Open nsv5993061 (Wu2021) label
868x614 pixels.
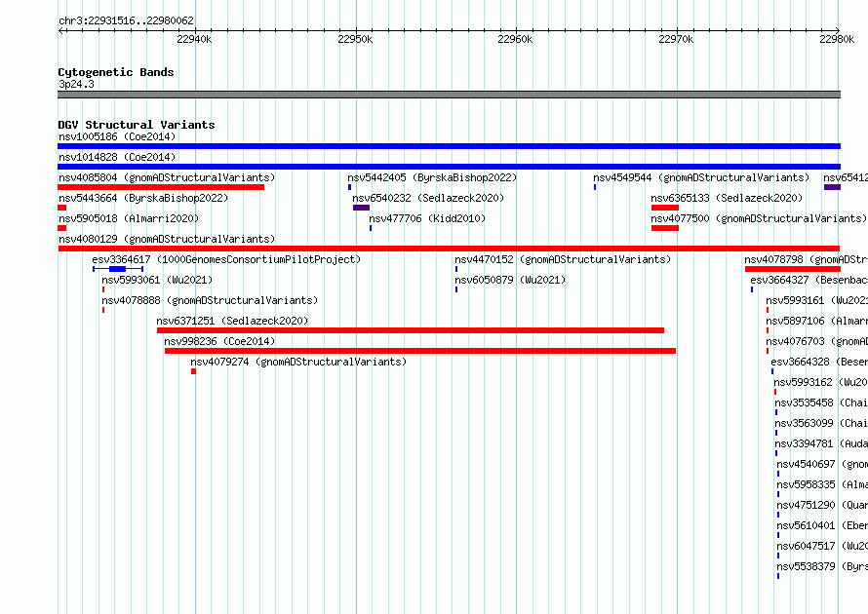[157, 280]
